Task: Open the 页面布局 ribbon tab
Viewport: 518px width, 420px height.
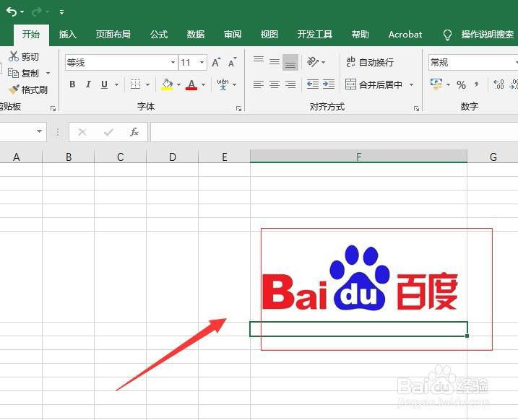Action: (113, 35)
